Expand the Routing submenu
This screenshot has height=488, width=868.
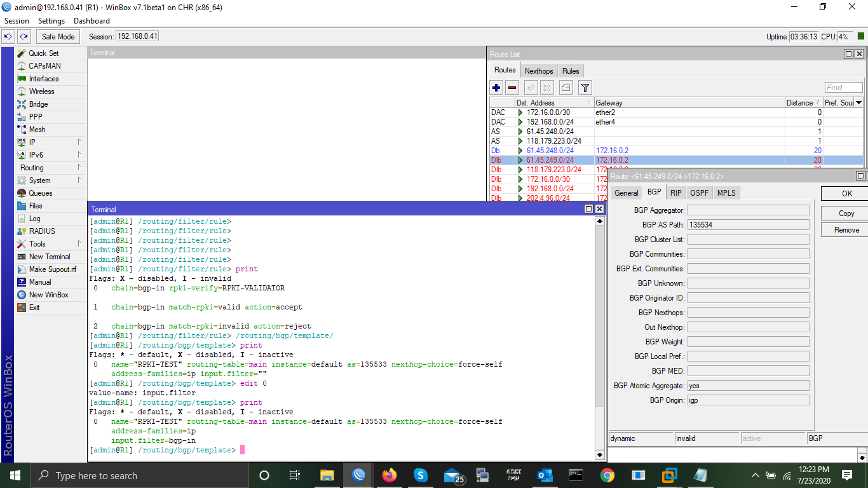pos(51,168)
